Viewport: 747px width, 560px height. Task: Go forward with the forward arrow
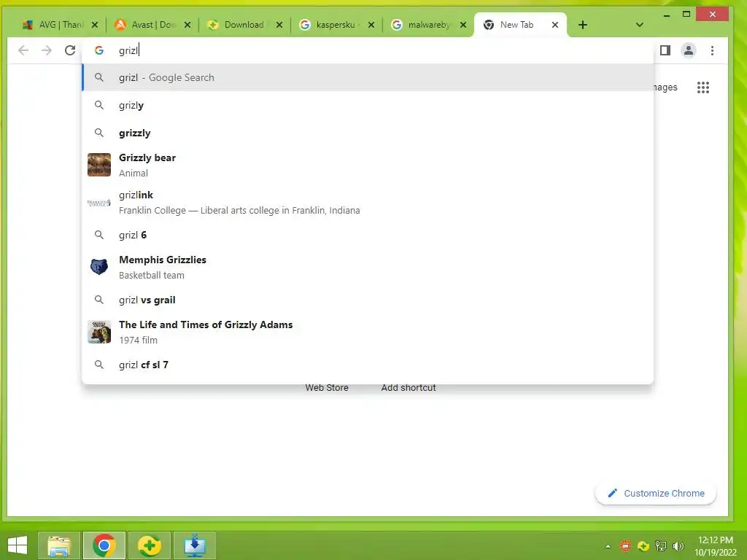(x=47, y=50)
